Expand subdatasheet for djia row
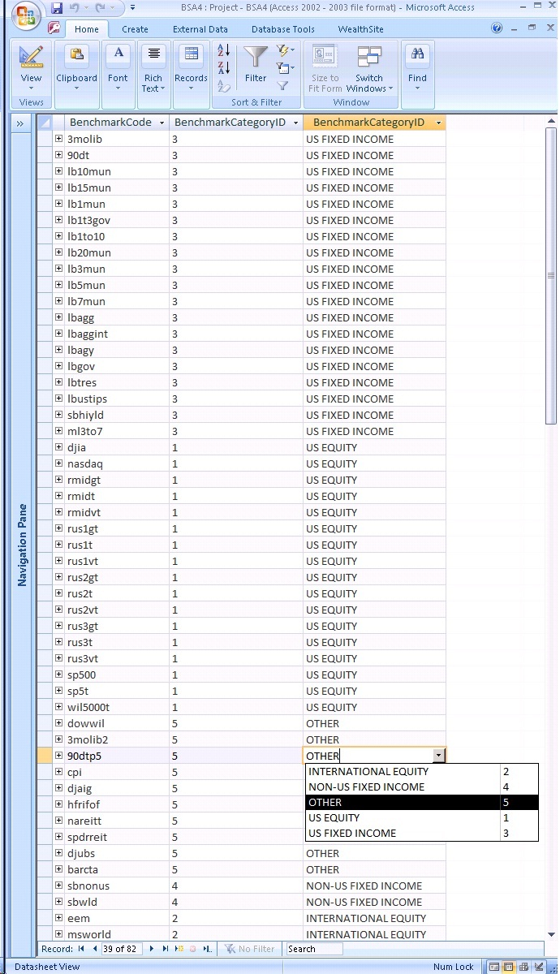Viewport: 560px width, 974px height. 58,447
